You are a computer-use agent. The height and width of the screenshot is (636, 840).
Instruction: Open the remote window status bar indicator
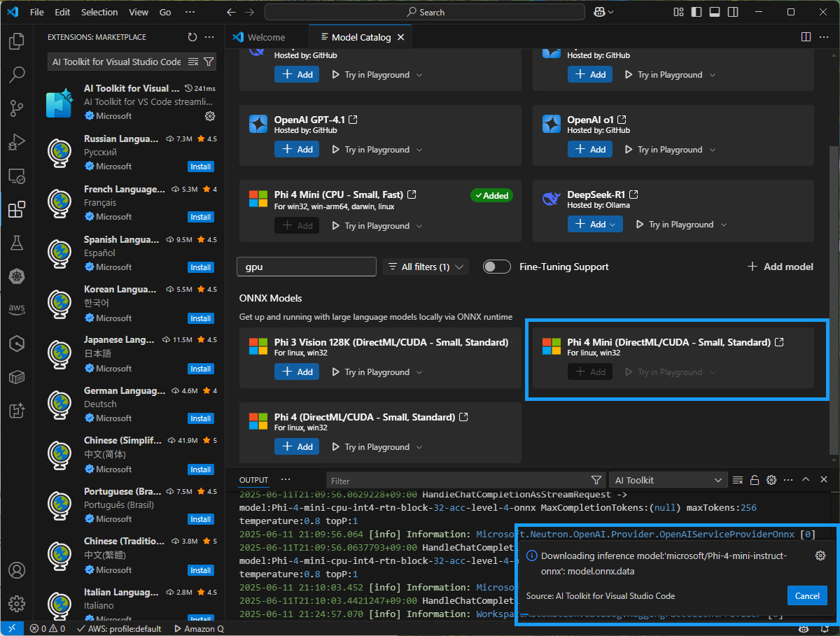(x=11, y=628)
